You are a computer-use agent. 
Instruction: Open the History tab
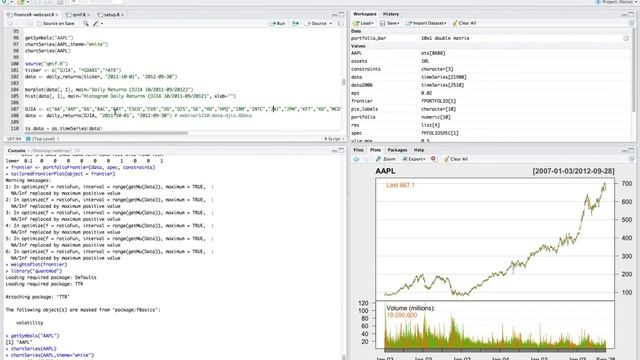(x=391, y=14)
